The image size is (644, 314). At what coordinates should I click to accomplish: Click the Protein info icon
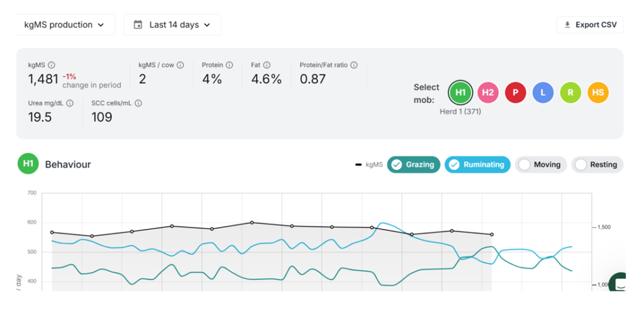coord(230,65)
